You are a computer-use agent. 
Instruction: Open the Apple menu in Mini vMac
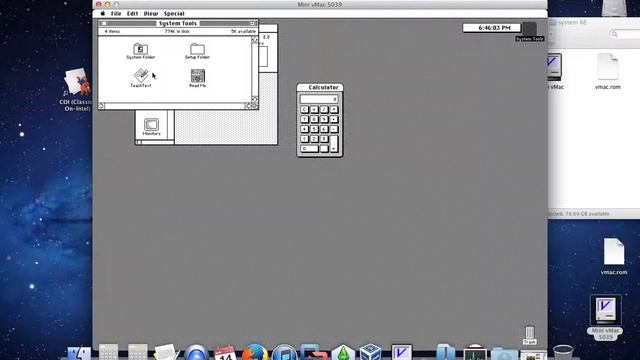pyautogui.click(x=103, y=13)
